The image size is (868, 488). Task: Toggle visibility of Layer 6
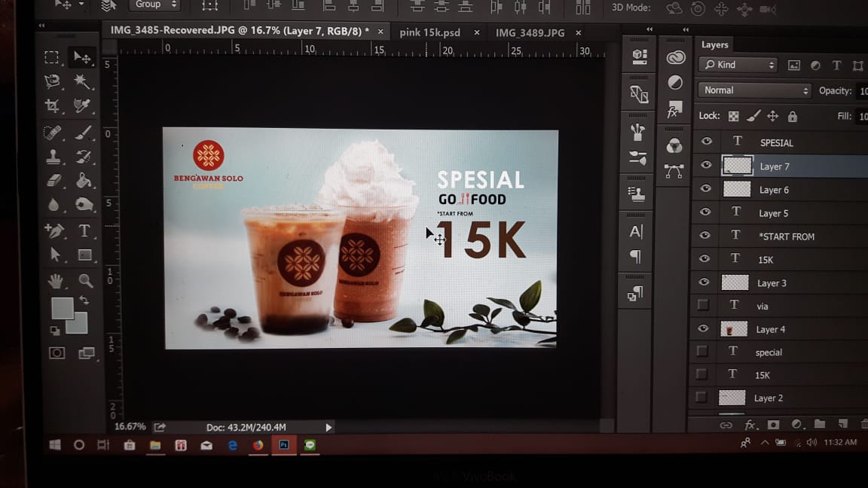pyautogui.click(x=705, y=189)
